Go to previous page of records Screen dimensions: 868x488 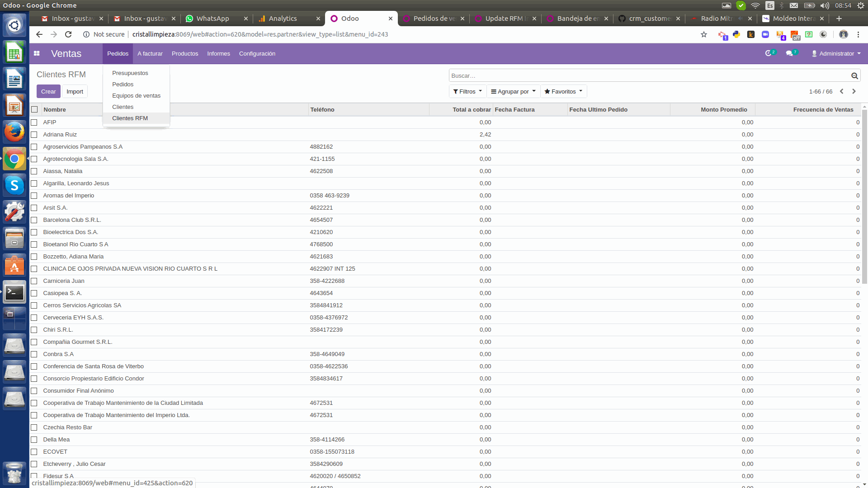coord(842,91)
